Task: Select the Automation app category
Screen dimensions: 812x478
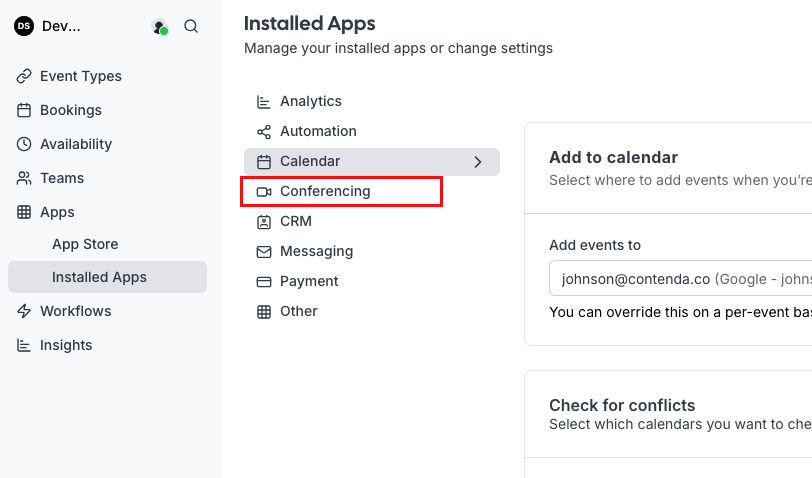Action: pos(317,131)
